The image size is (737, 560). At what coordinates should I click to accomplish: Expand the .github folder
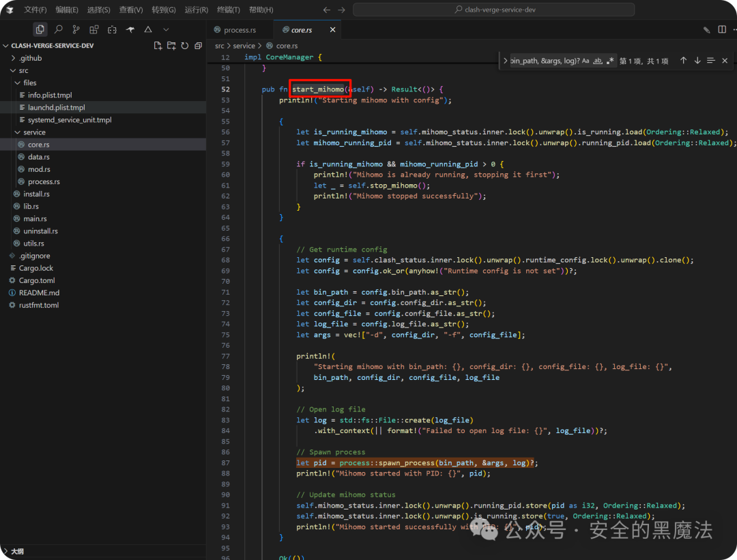pyautogui.click(x=30, y=58)
